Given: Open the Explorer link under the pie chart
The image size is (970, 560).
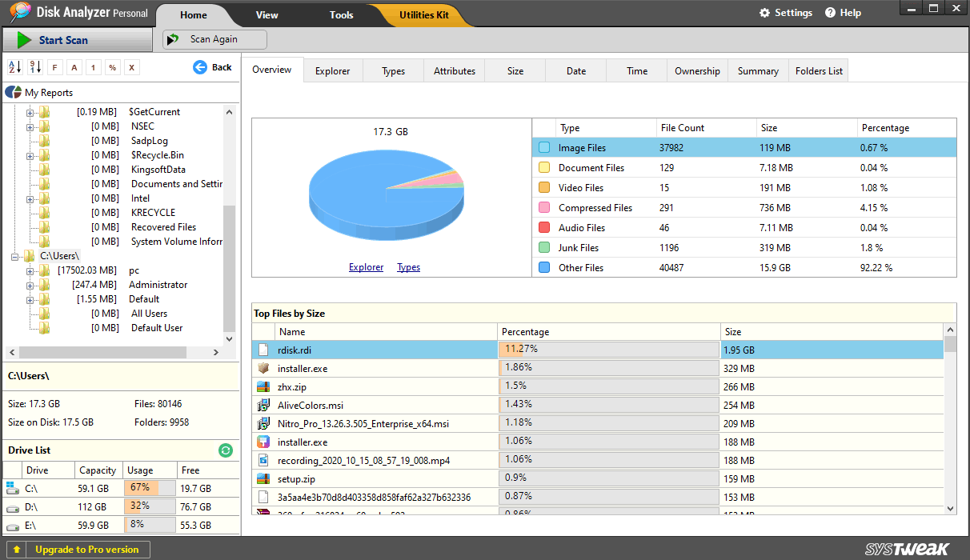Looking at the screenshot, I should point(366,266).
